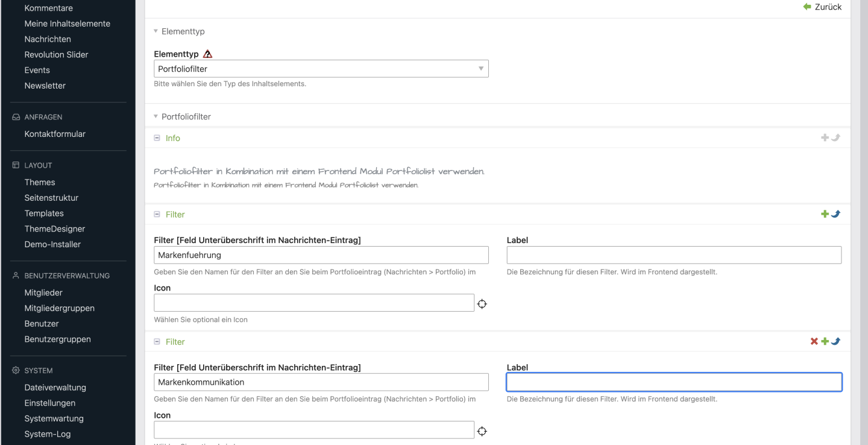868x445 pixels.
Task: Open Revolution Slider in the sidebar
Action: [56, 54]
